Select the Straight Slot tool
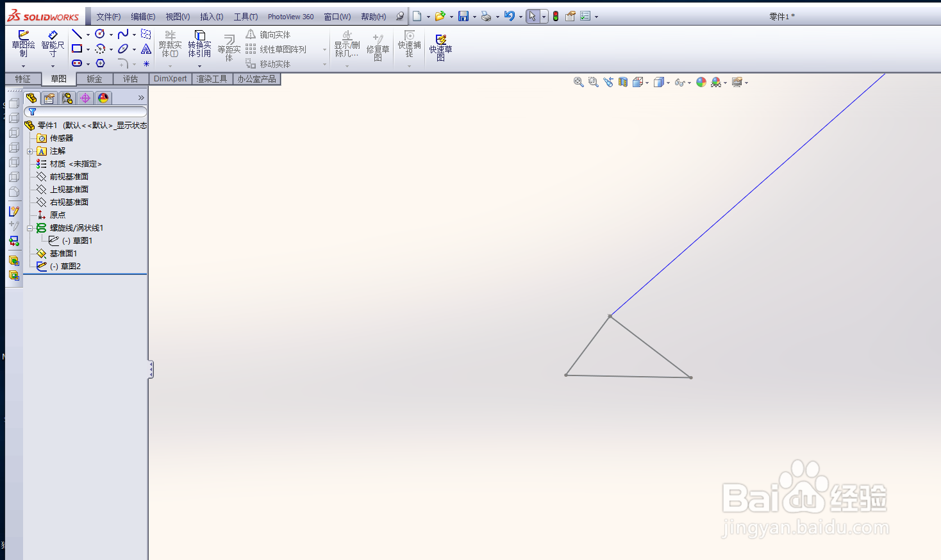 (x=77, y=63)
